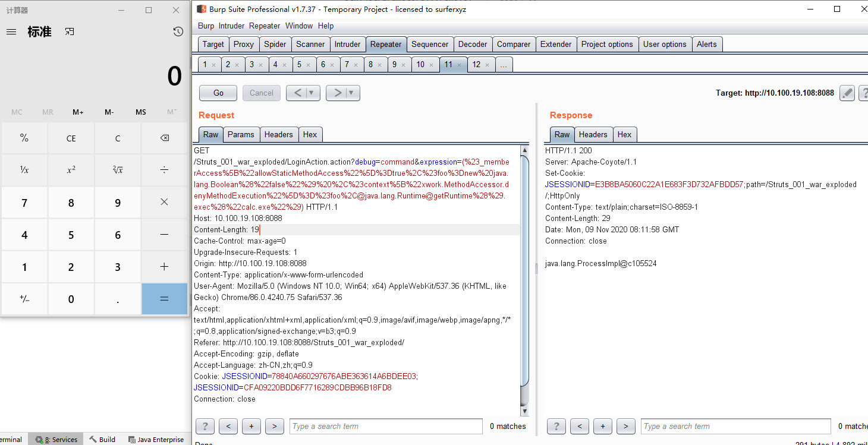
Task: Click Calculator MS memory store button
Action: 141,112
